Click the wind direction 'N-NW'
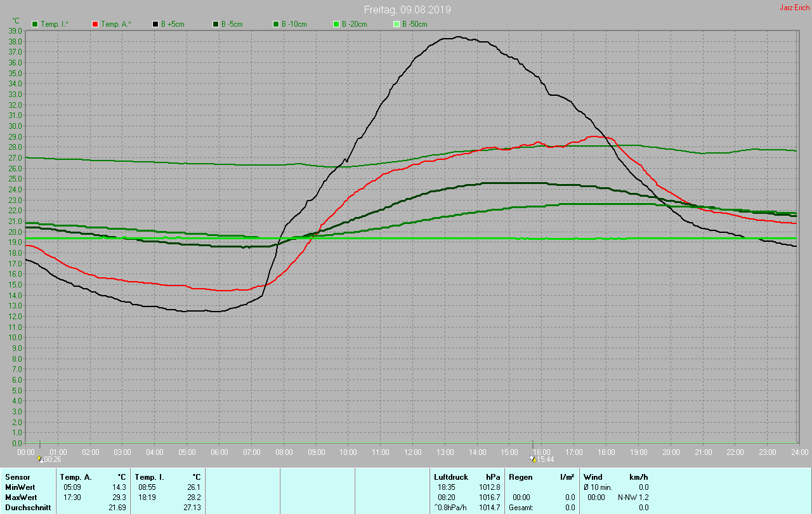 pos(628,498)
